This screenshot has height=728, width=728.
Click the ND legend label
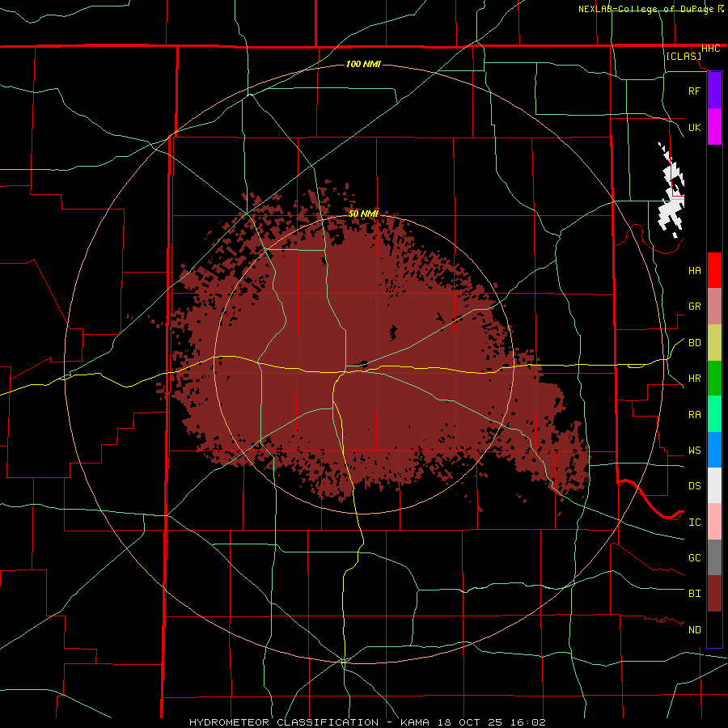(x=694, y=630)
